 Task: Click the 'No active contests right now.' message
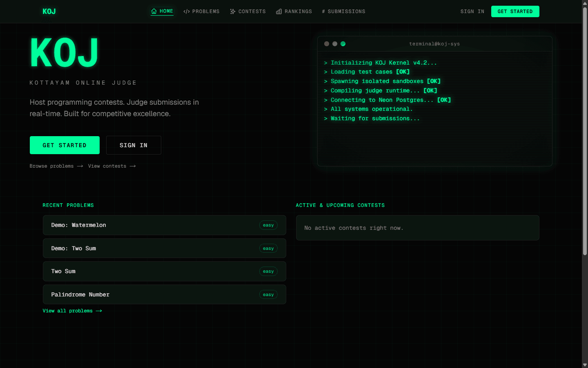[354, 228]
